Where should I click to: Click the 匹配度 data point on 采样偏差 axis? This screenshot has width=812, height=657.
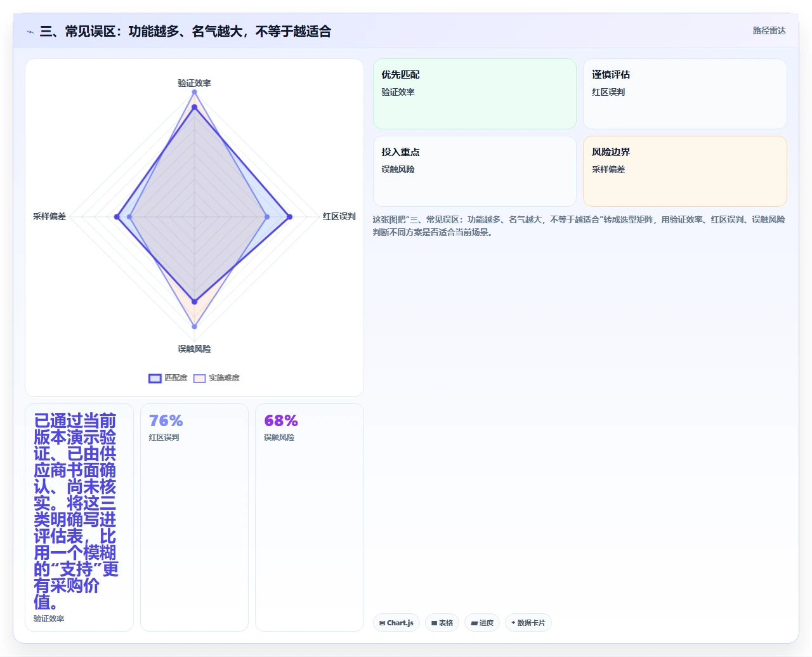(x=117, y=217)
